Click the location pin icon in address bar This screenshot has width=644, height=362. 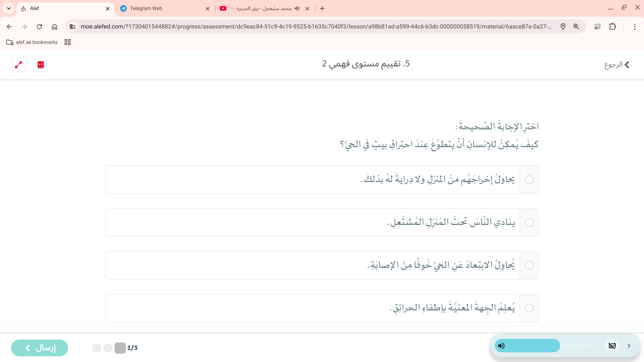click(x=563, y=27)
